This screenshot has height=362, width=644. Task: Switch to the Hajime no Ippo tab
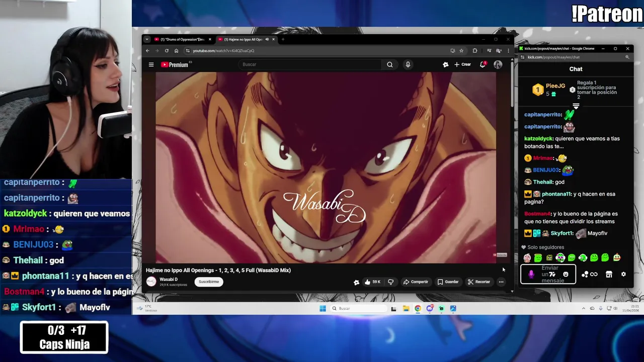[244, 39]
